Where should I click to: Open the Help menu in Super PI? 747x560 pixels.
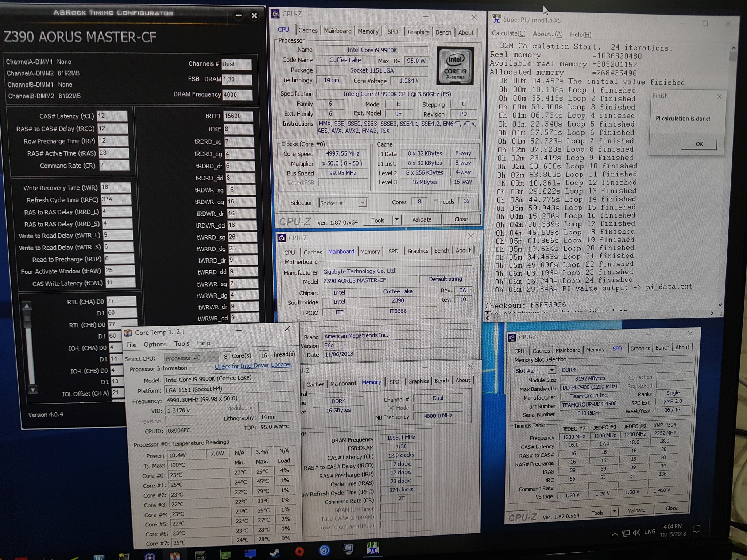tap(580, 35)
